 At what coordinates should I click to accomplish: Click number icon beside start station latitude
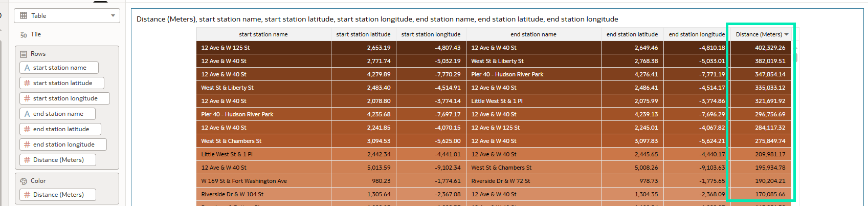tap(27, 83)
